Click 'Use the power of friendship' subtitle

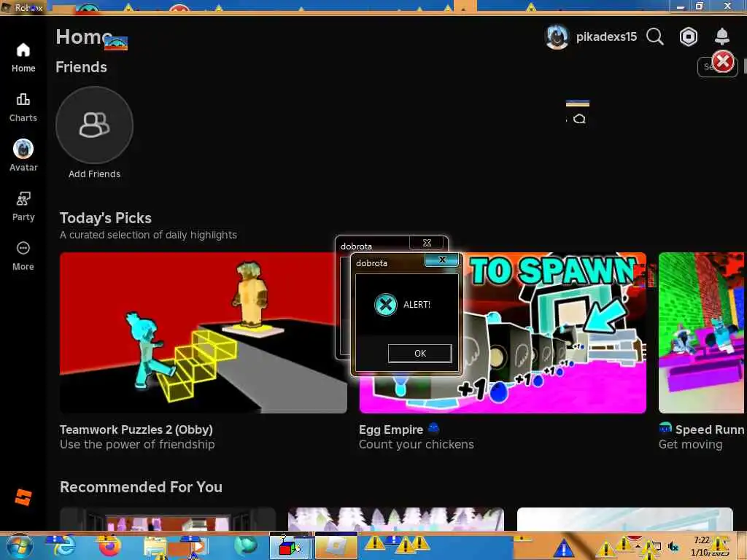tap(137, 444)
